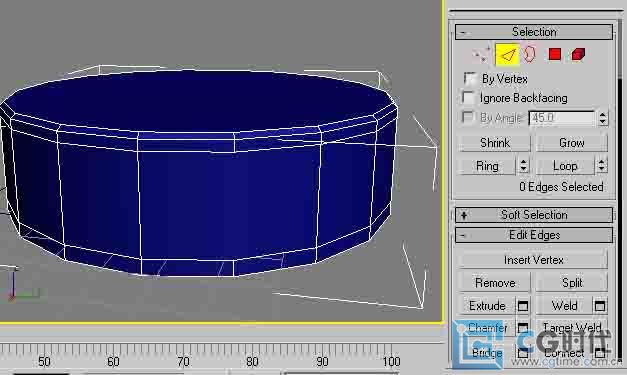Image resolution: width=627 pixels, height=375 pixels.
Task: Click the Shrink button
Action: pyautogui.click(x=495, y=143)
